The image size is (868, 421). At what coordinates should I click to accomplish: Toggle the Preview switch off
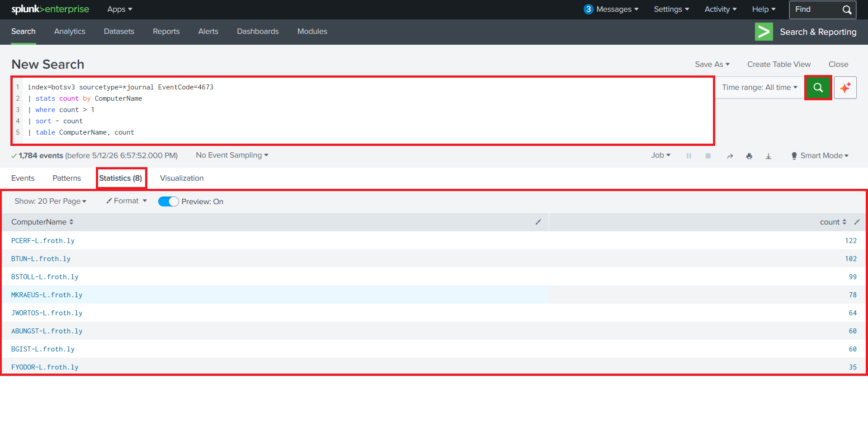click(x=168, y=201)
